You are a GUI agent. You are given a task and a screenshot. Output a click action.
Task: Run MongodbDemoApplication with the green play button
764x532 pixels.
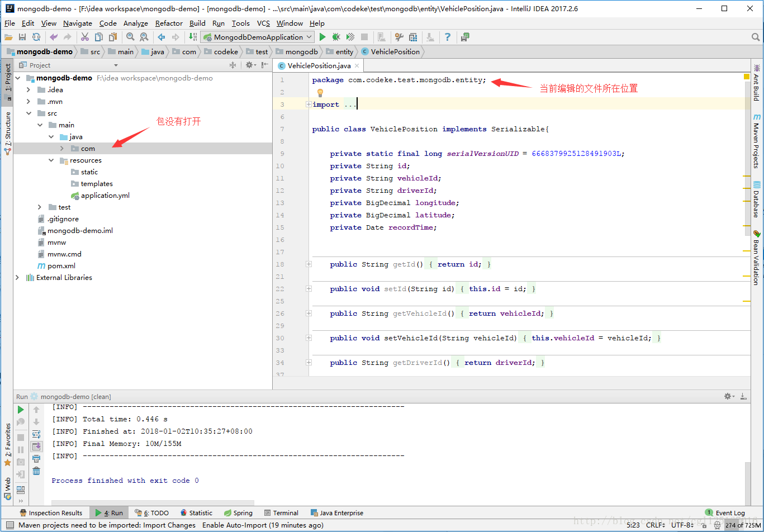[x=322, y=37]
